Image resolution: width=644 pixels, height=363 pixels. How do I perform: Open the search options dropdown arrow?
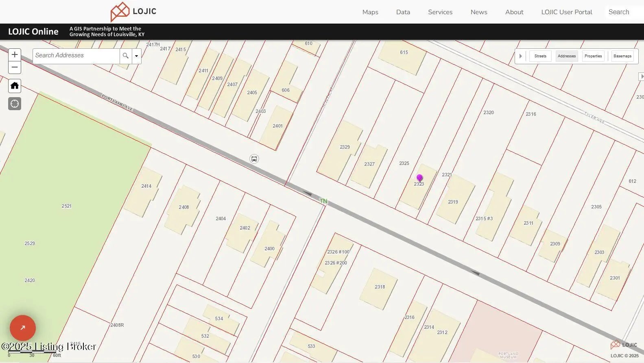pos(137,56)
